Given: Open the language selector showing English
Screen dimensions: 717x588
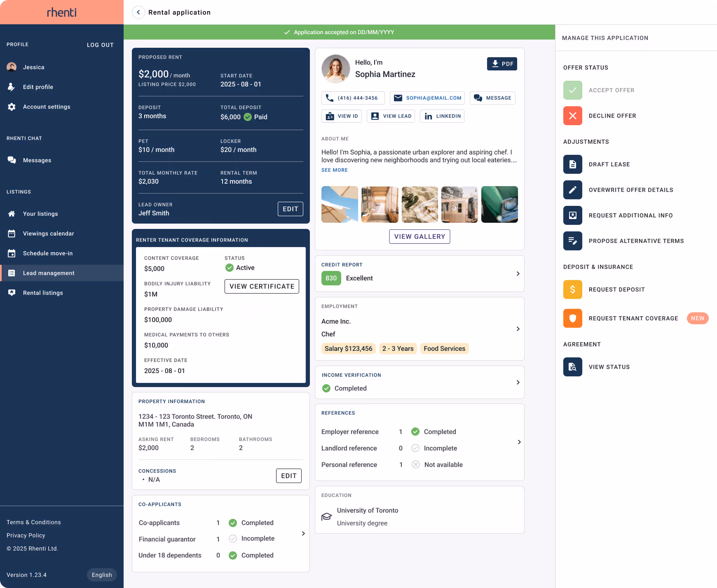Looking at the screenshot, I should click(x=102, y=575).
